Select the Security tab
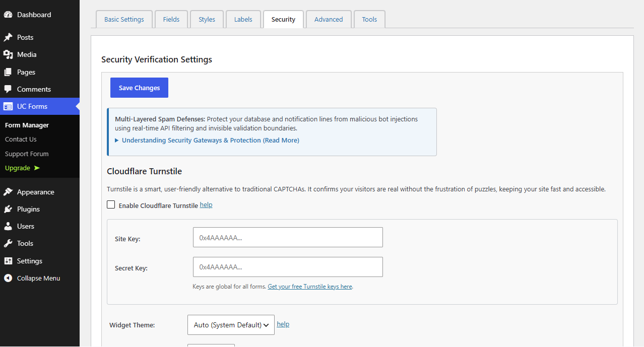 (283, 19)
